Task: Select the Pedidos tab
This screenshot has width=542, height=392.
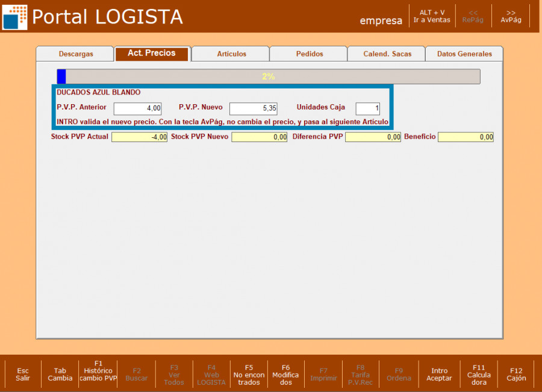Action: pos(309,54)
